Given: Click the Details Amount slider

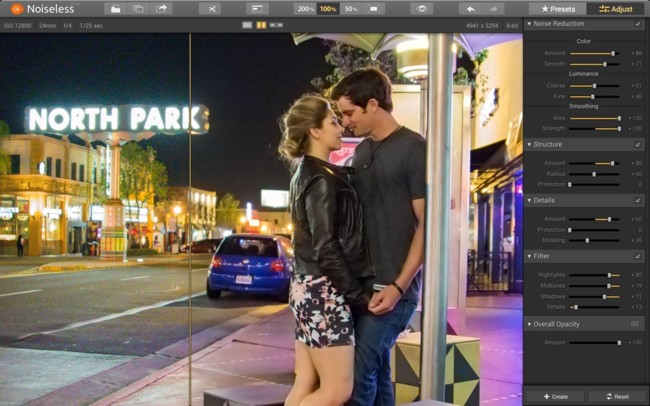Looking at the screenshot, I should tap(594, 219).
